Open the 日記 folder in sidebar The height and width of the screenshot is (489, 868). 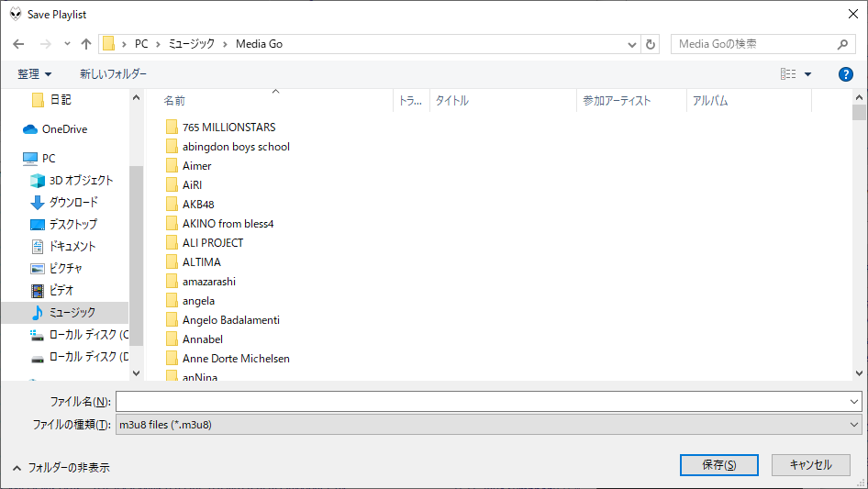click(60, 100)
